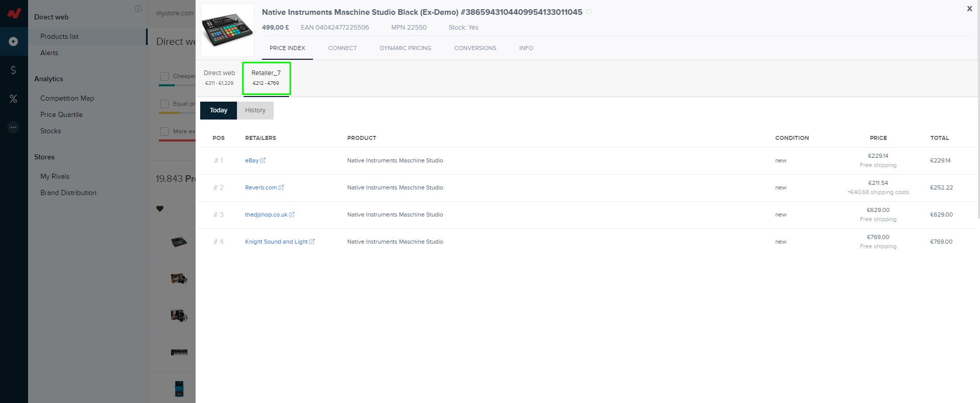The width and height of the screenshot is (980, 403).
Task: Click the '# 4' position cell
Action: [219, 242]
